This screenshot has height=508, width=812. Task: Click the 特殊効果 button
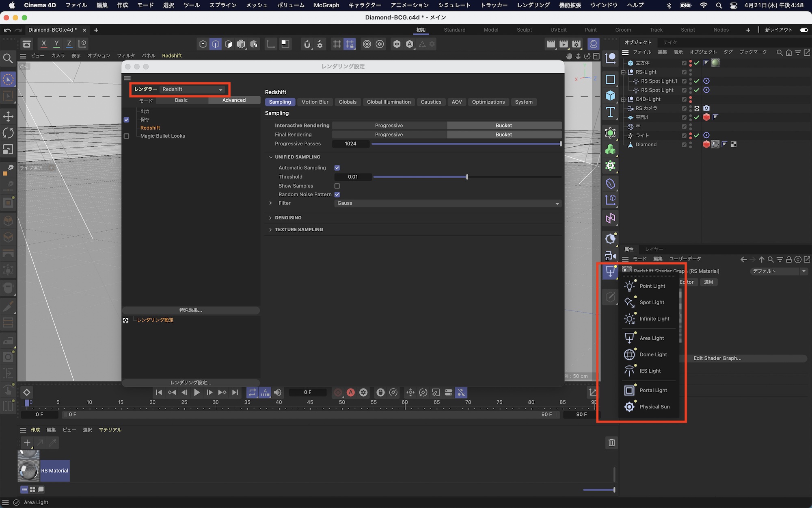click(x=191, y=310)
